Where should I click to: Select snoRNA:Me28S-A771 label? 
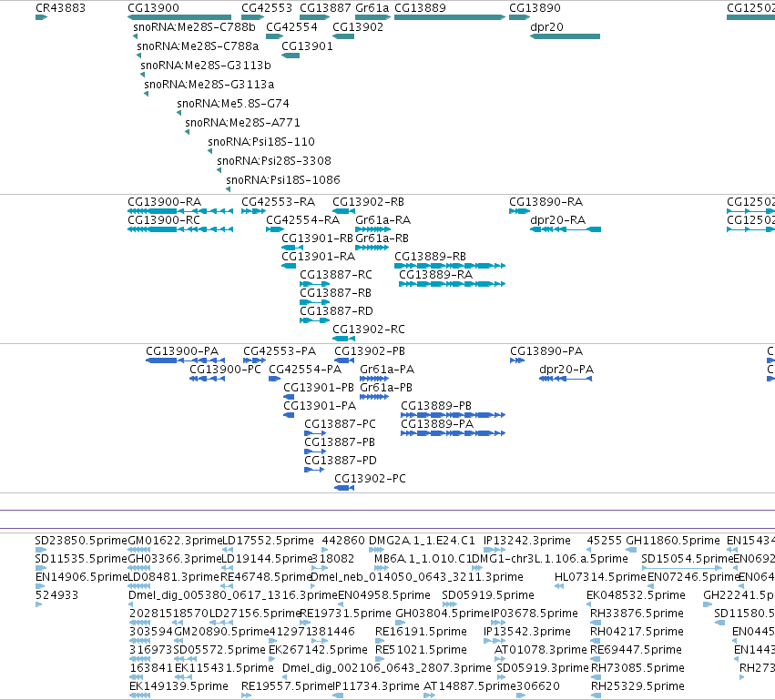(242, 123)
